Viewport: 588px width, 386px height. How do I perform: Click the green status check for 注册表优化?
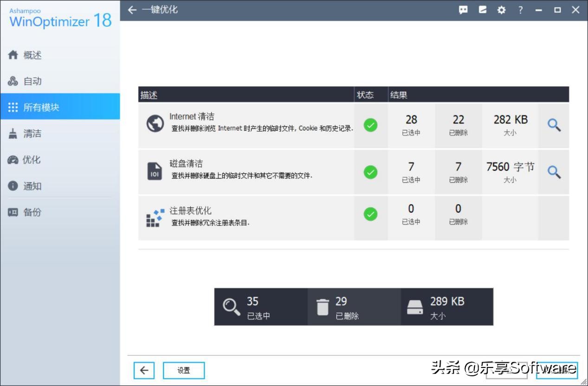[370, 214]
